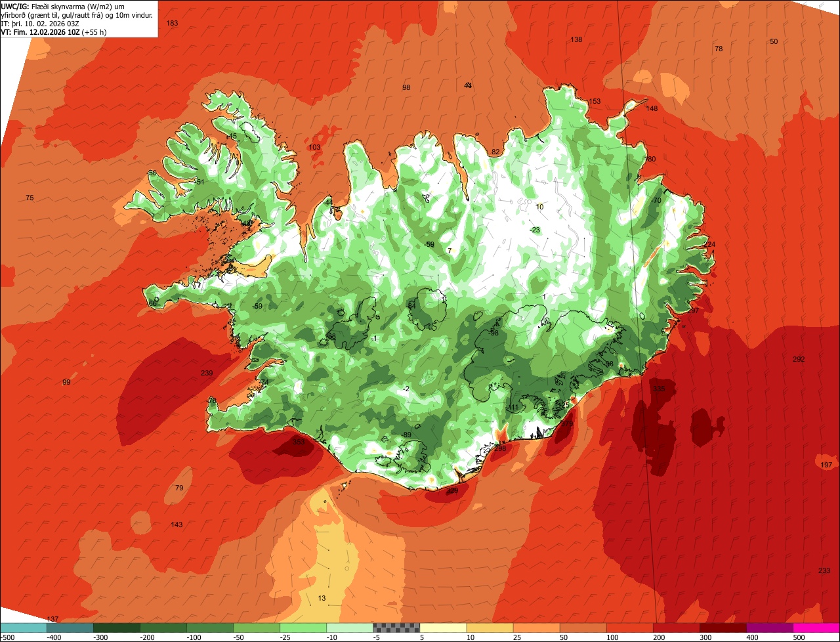
Task: Click the map value 13
Action: coord(322,598)
